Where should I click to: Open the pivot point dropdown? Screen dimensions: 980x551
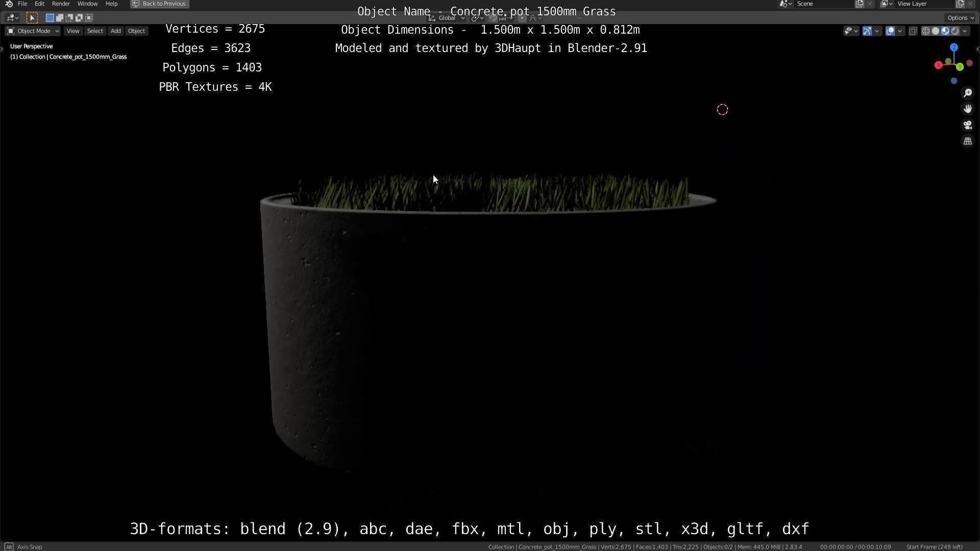(477, 18)
